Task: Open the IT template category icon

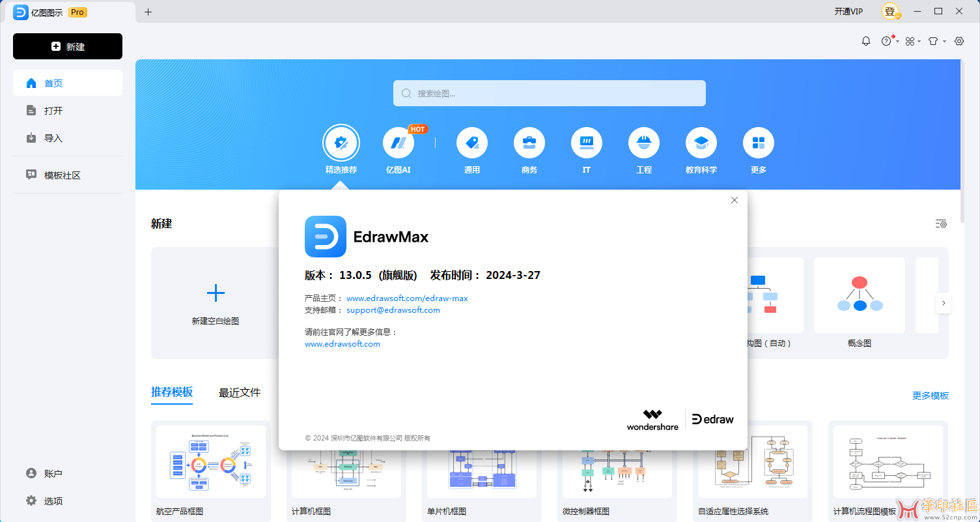Action: tap(586, 142)
